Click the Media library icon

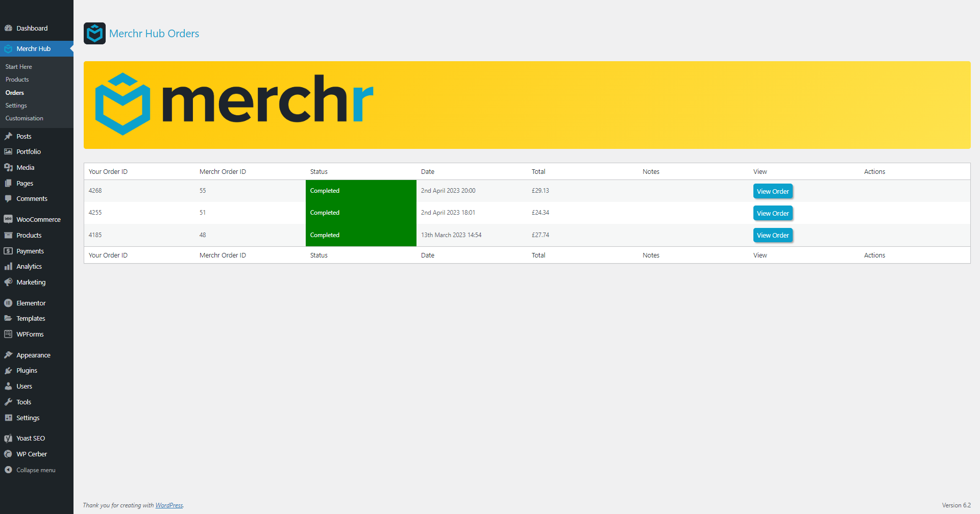tap(8, 167)
